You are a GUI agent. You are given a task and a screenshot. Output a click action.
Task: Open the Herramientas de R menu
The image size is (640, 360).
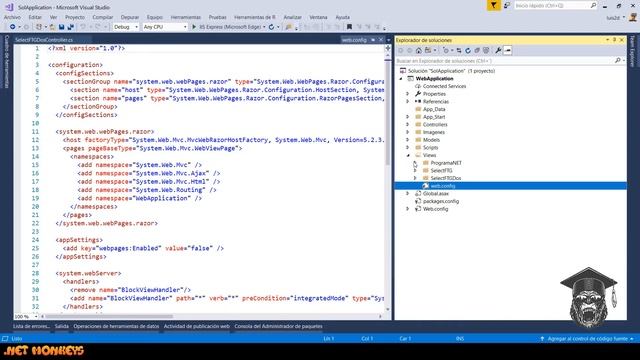click(x=255, y=17)
